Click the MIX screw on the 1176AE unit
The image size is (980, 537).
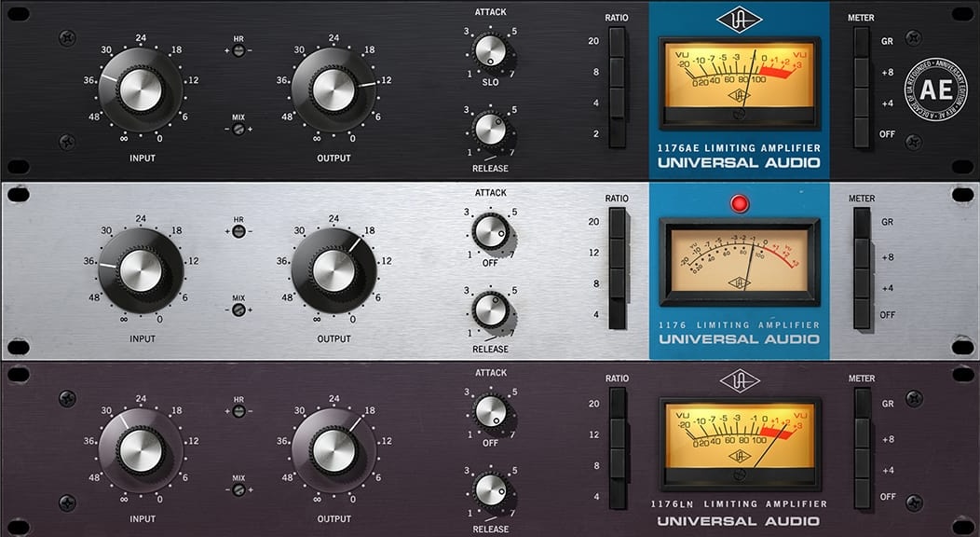click(x=238, y=128)
